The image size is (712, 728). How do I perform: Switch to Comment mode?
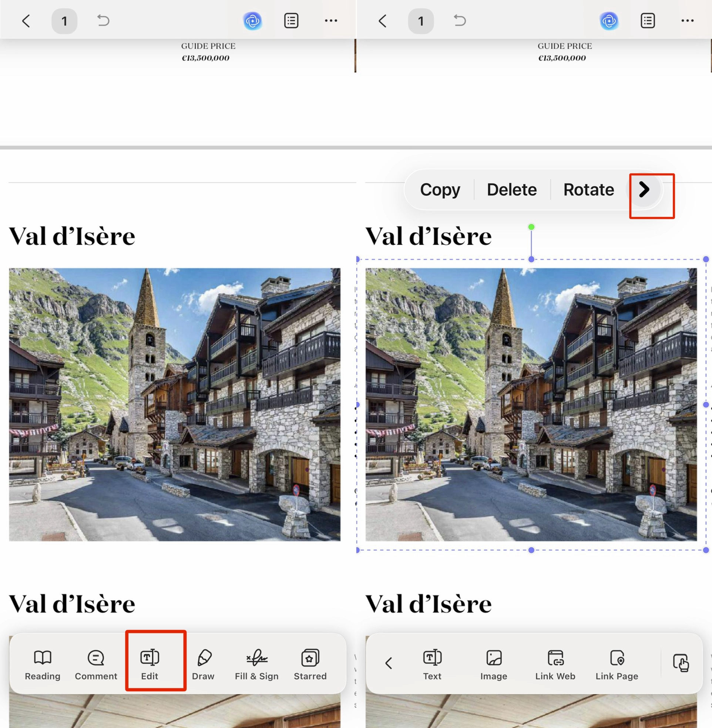96,665
